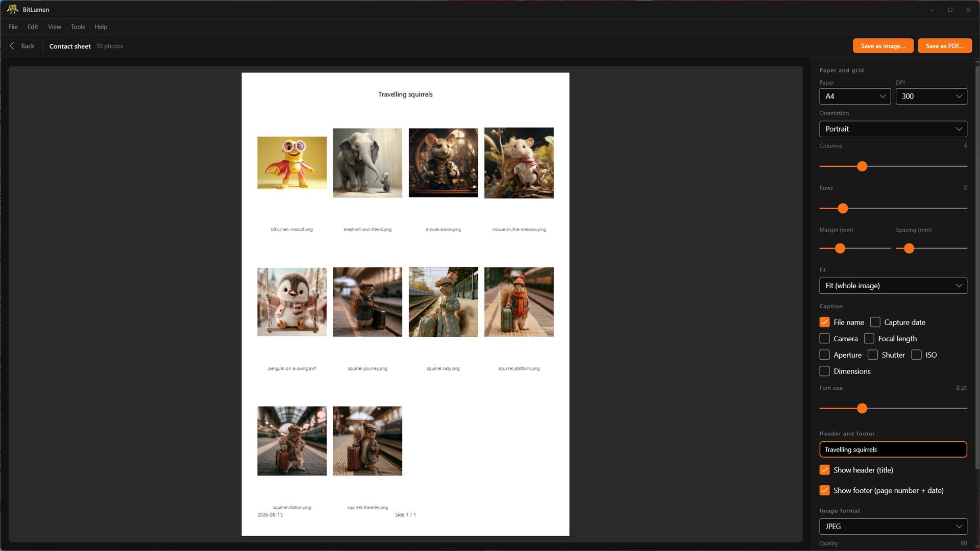Click the mouse-baron.png thumbnail

point(443,163)
